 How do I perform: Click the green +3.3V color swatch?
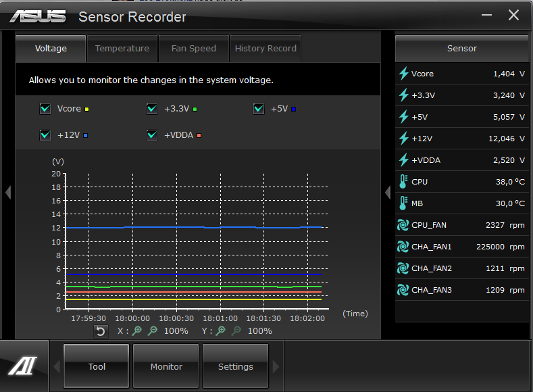[195, 109]
